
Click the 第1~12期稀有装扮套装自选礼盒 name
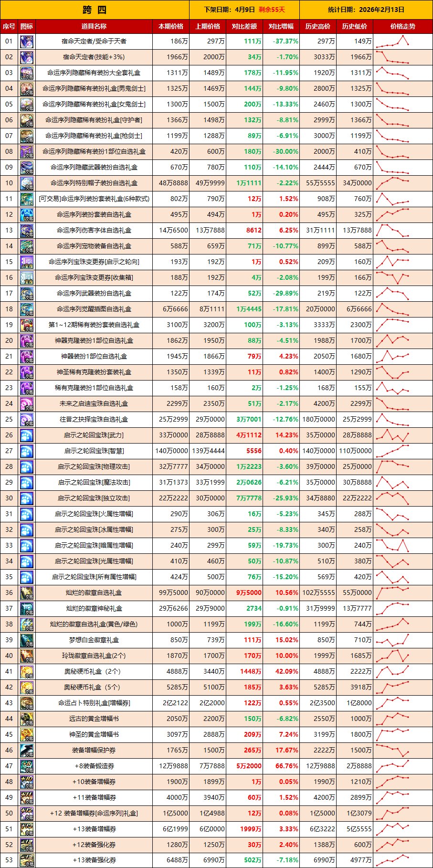(94, 325)
